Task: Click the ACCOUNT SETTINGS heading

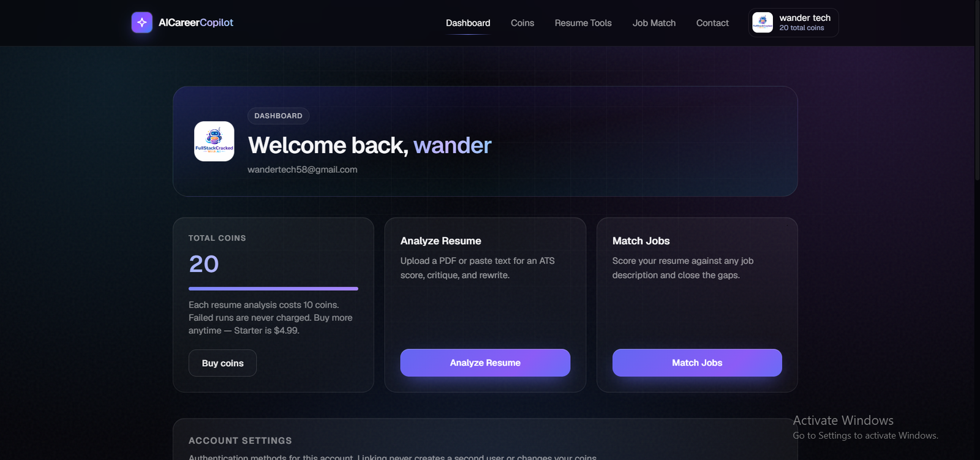Action: coord(240,440)
